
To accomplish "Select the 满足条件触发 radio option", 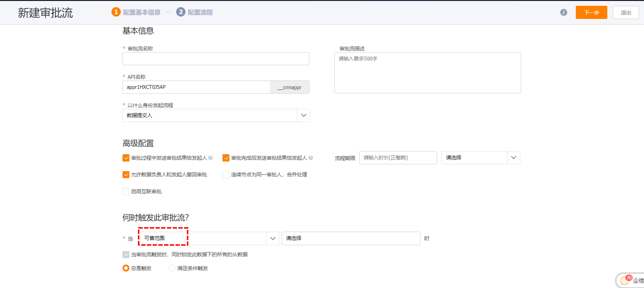I will pos(172,268).
